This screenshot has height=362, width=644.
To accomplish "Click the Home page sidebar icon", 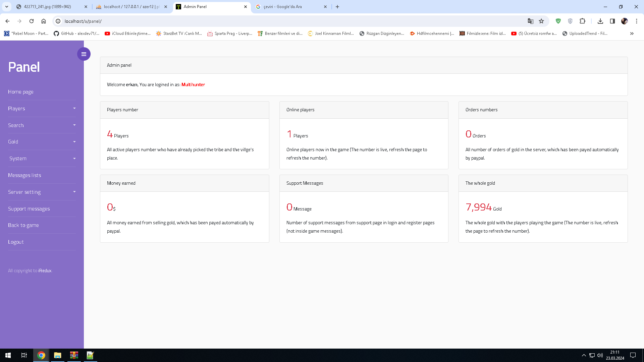I will (21, 92).
